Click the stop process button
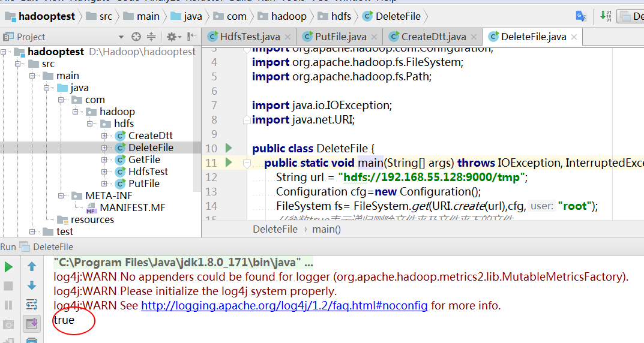 point(8,286)
